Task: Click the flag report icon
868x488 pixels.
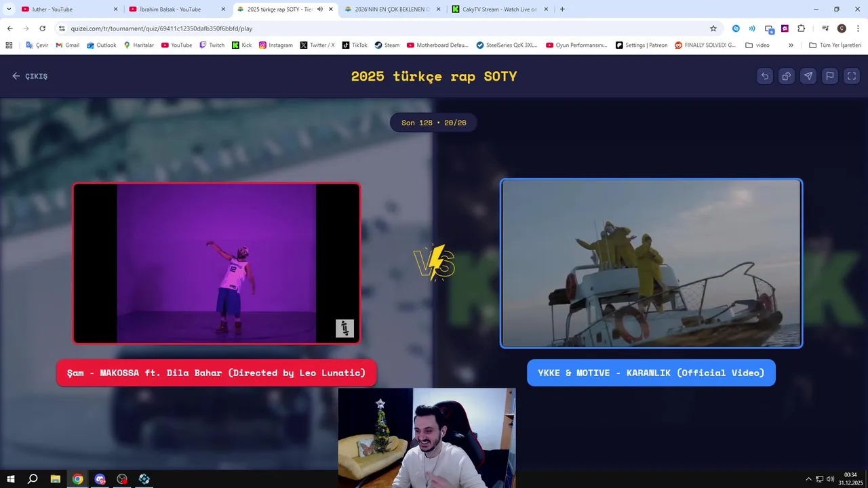Action: (830, 76)
